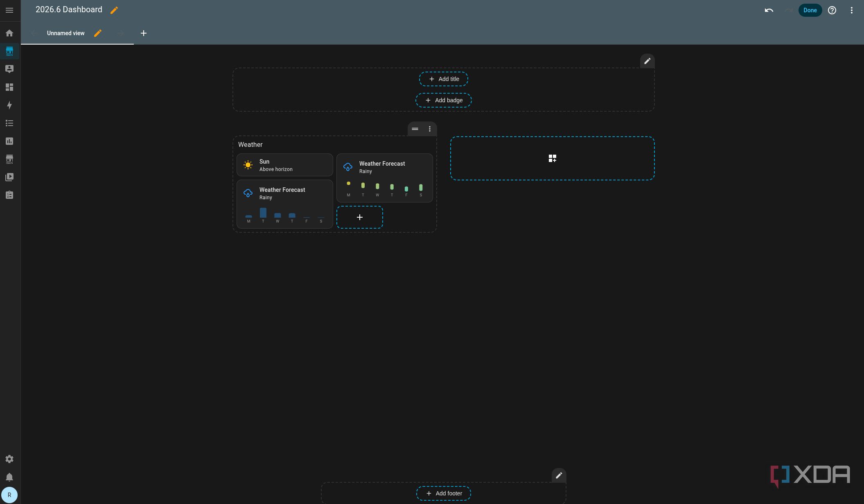Edit the 2026.6 Dashboard title pencil
The image size is (864, 504).
coord(114,10)
